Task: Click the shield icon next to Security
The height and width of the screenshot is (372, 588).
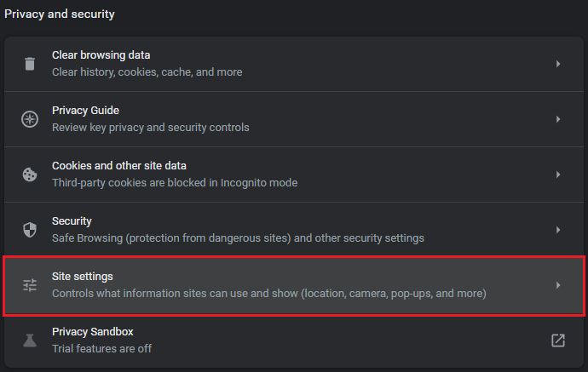Action: (x=30, y=230)
